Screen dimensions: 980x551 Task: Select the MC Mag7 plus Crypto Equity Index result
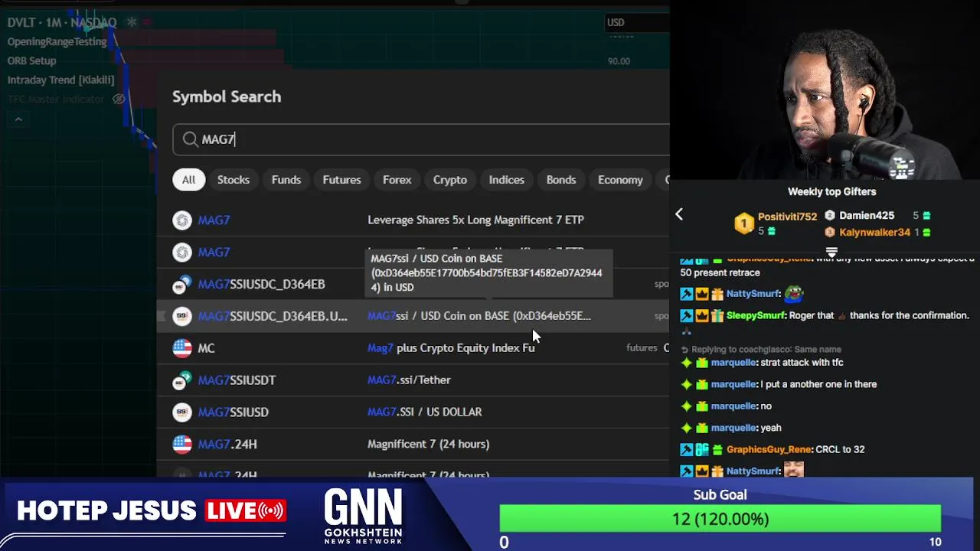tap(413, 348)
